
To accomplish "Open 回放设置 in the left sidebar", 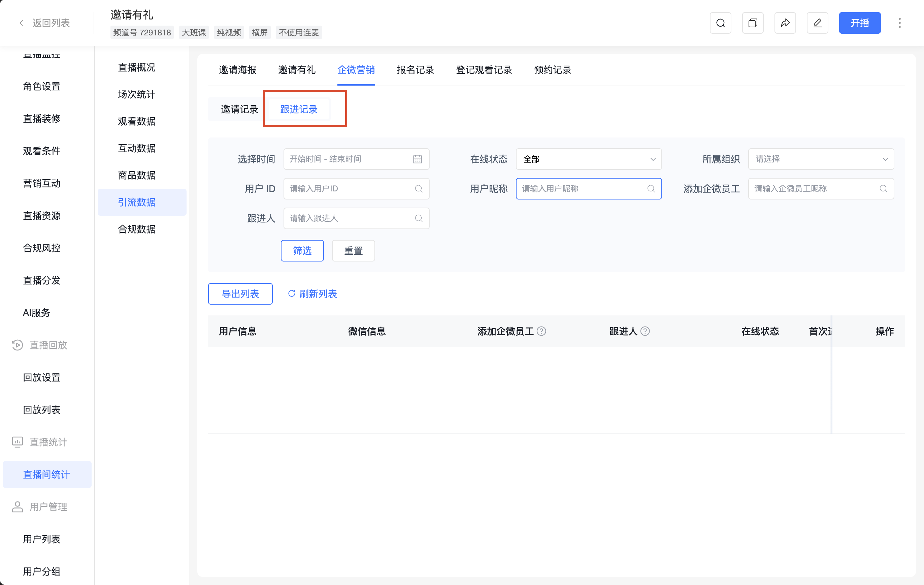I will 42,377.
